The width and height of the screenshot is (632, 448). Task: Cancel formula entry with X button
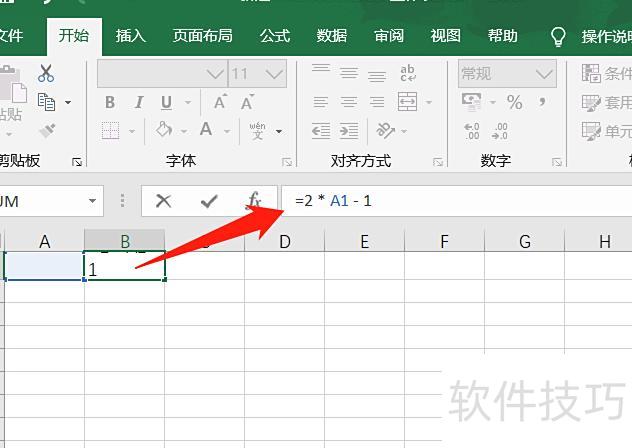click(163, 200)
